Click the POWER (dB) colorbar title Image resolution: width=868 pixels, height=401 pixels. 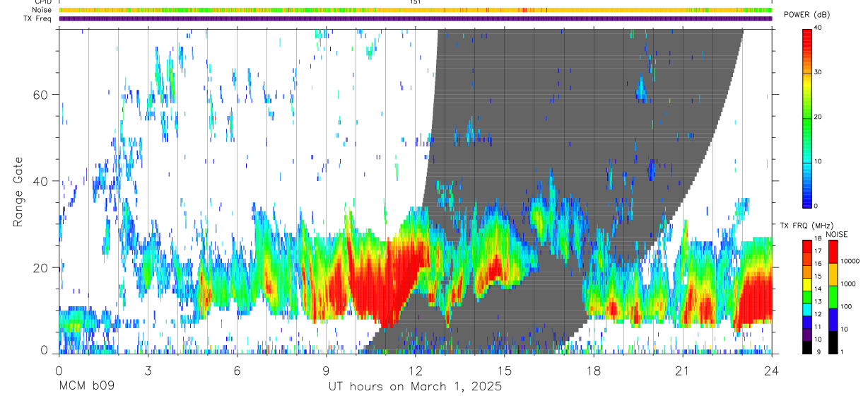click(x=807, y=15)
